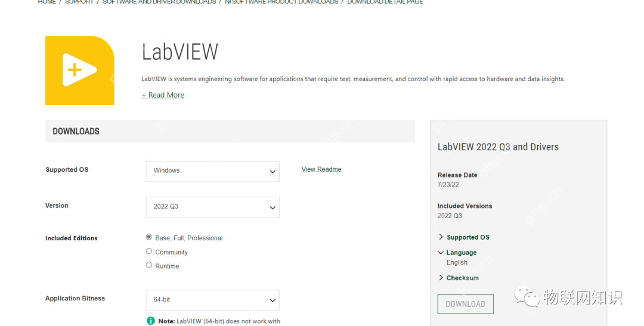Select the Runtime edition option
The image size is (644, 326).
coord(149,265)
